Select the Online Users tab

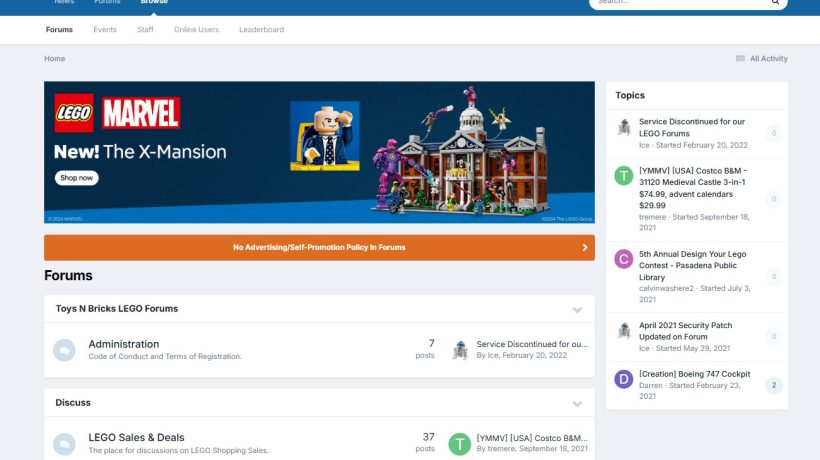[x=197, y=30]
